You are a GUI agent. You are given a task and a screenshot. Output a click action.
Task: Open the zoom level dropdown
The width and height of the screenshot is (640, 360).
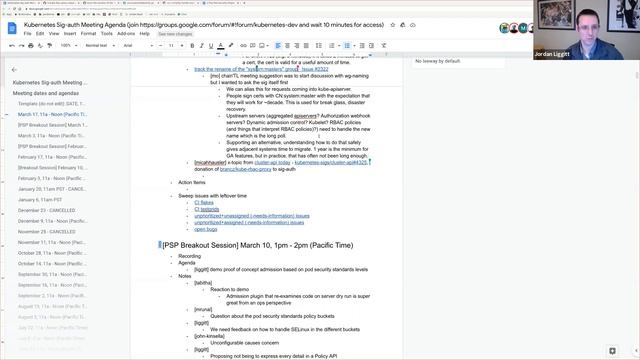tap(69, 45)
